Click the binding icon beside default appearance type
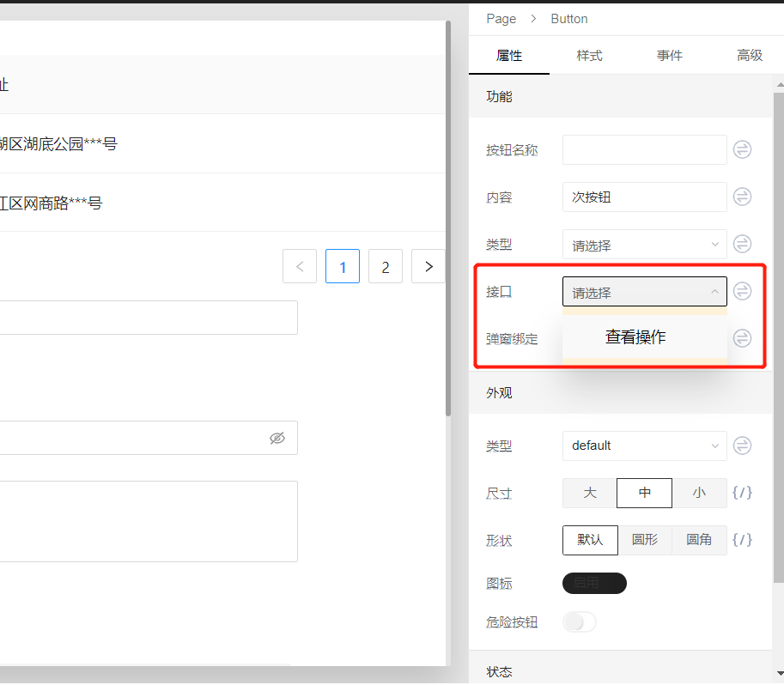 [x=742, y=446]
